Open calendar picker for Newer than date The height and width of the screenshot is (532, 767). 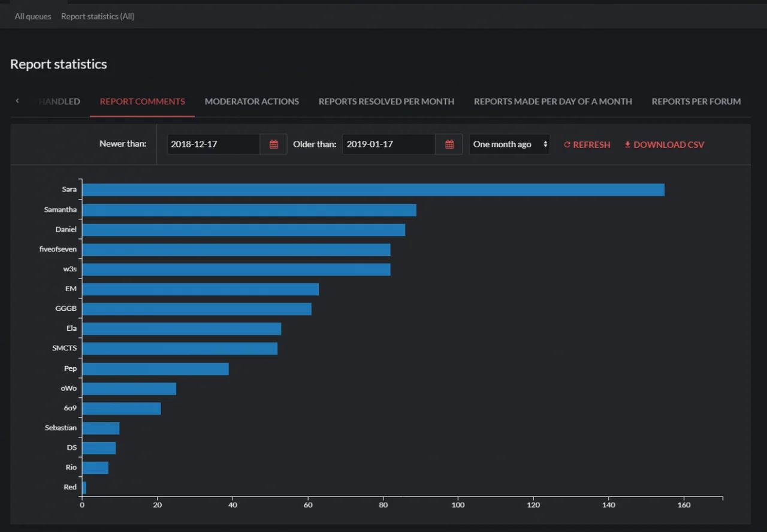[x=274, y=144]
